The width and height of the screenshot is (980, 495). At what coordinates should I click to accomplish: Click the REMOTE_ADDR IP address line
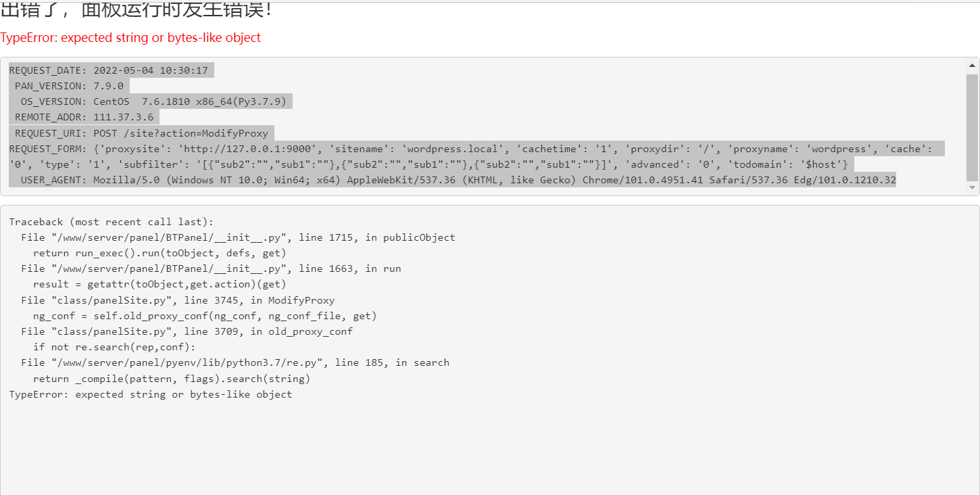tap(84, 117)
